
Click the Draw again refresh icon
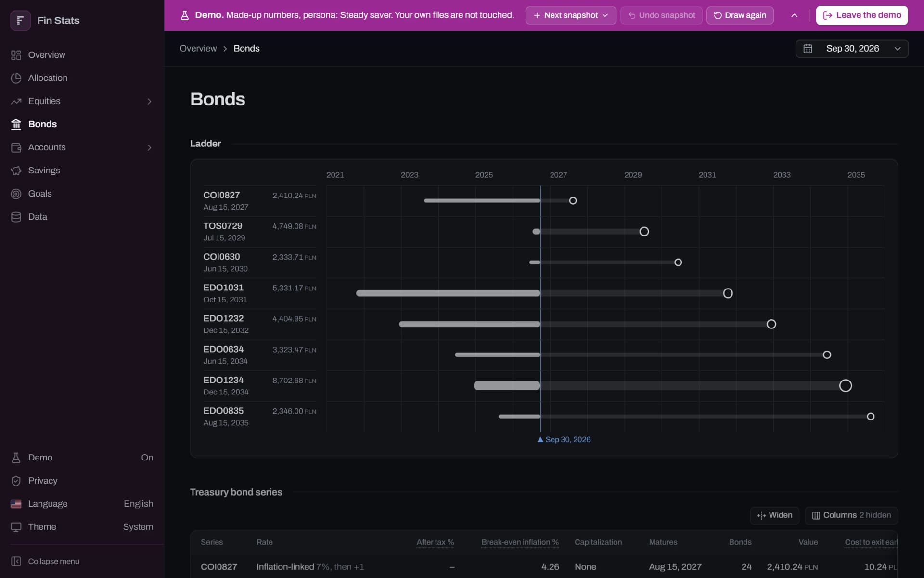click(x=718, y=15)
